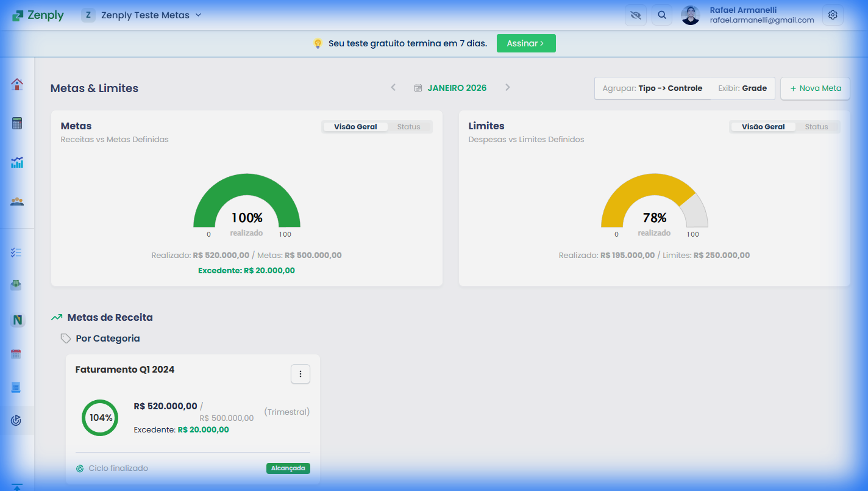Screen dimensions: 868x491
Task: Go to next month after Janeiro 2026
Action: pyautogui.click(x=507, y=88)
